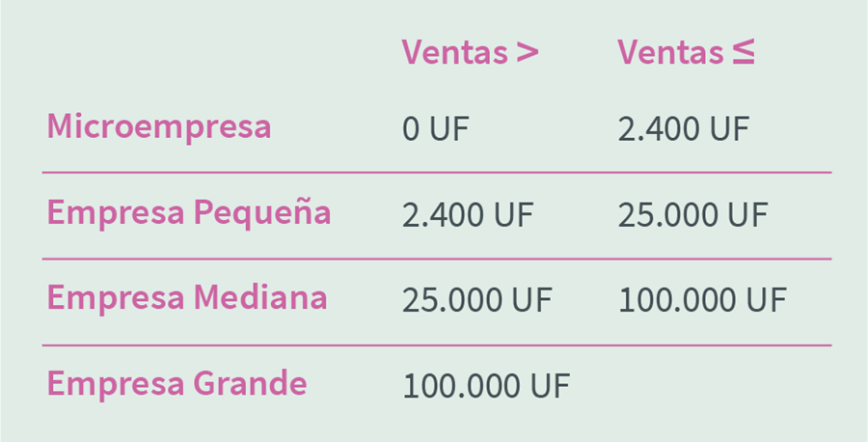Click the "Ventas >" column header
The image size is (868, 442).
pos(470,51)
